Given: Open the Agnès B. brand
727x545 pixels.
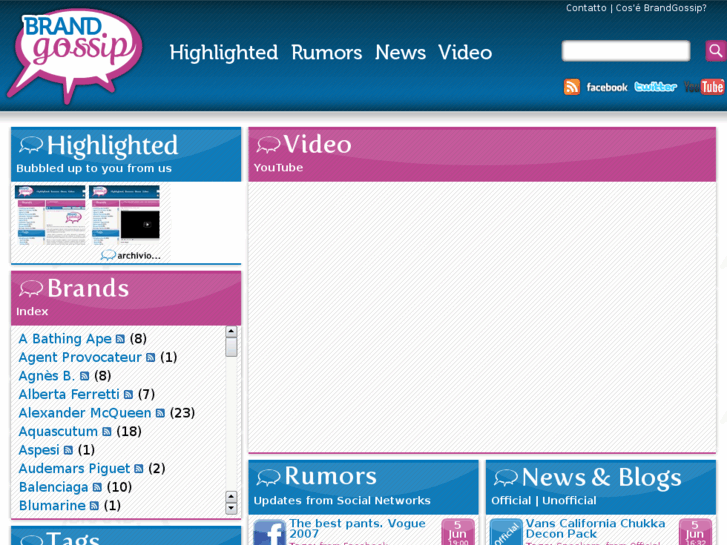Looking at the screenshot, I should (46, 376).
